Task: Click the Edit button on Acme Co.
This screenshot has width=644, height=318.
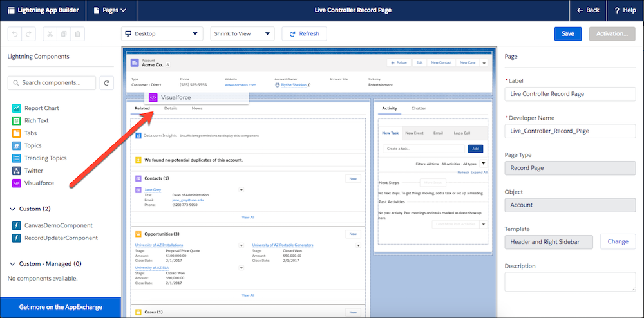Action: [x=419, y=63]
